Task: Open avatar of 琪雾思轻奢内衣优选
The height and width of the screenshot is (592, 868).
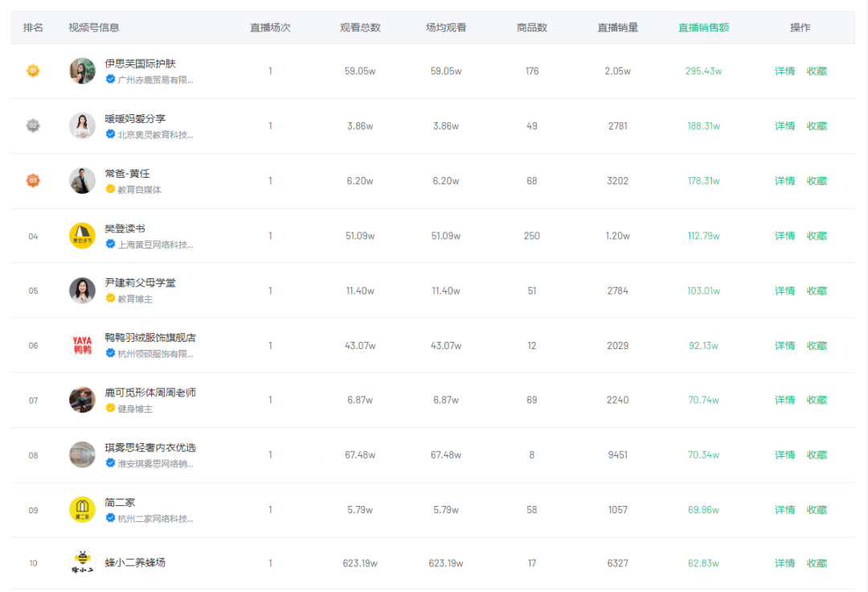Action: point(82,454)
